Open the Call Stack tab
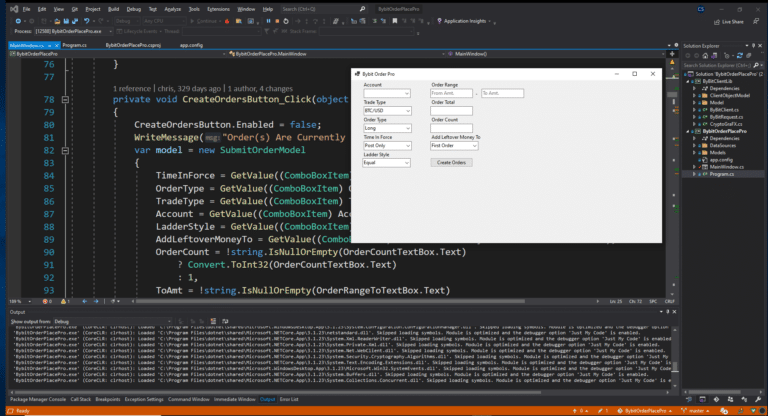Screen dimensions: 768x416 (80, 399)
